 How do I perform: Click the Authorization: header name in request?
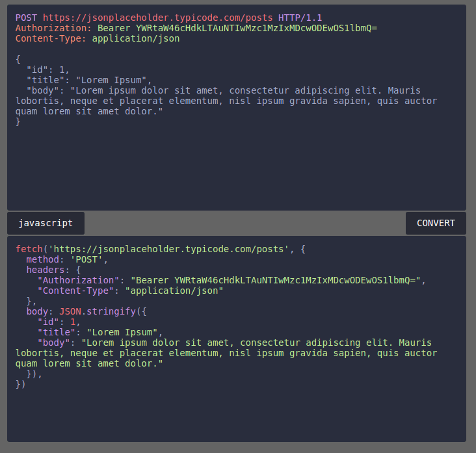tap(53, 28)
